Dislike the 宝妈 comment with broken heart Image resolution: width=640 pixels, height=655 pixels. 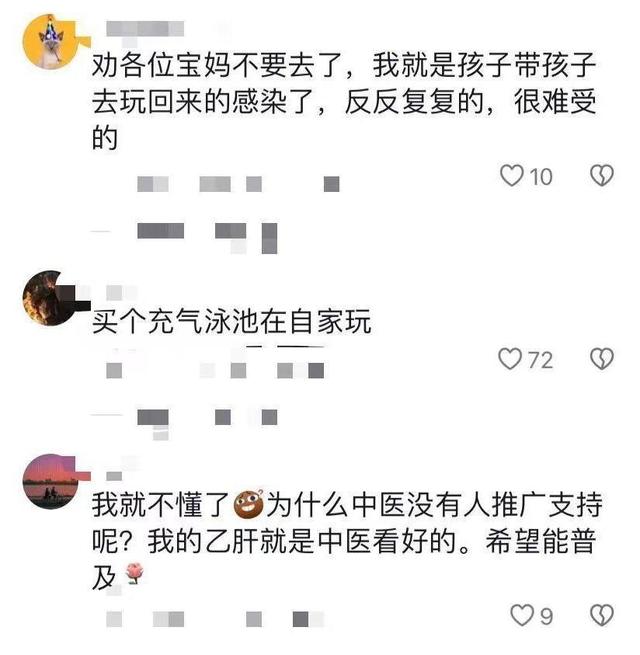(602, 175)
